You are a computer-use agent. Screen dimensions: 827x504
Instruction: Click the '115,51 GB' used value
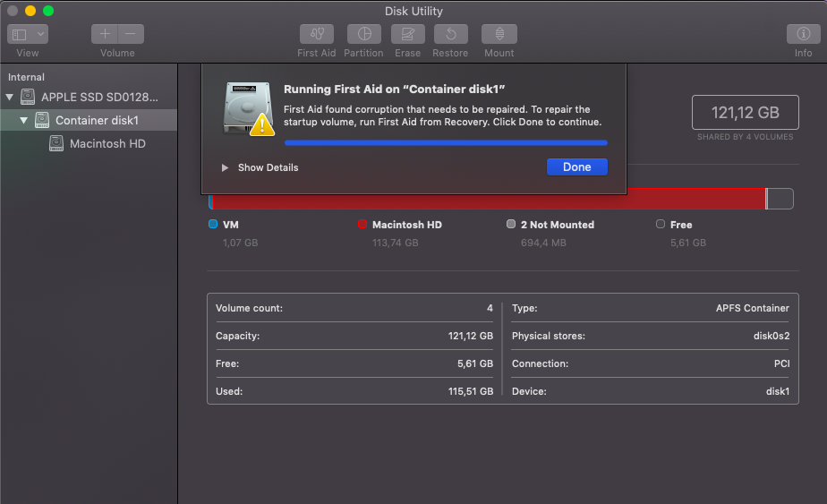tap(471, 391)
